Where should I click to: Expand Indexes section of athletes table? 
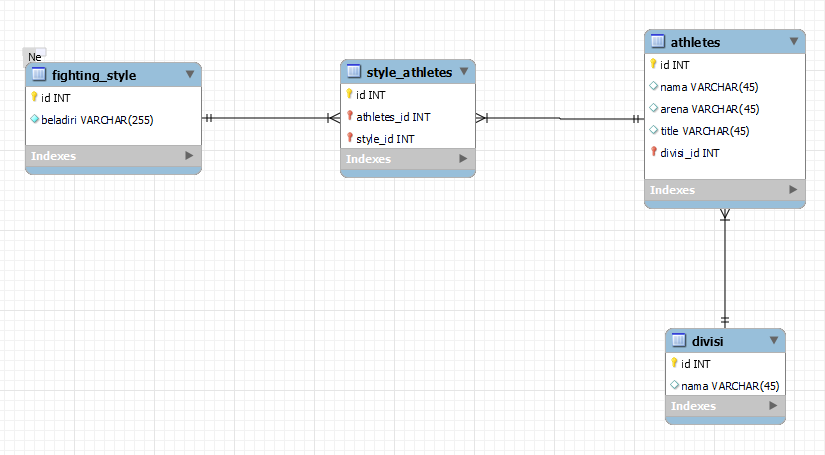point(793,189)
